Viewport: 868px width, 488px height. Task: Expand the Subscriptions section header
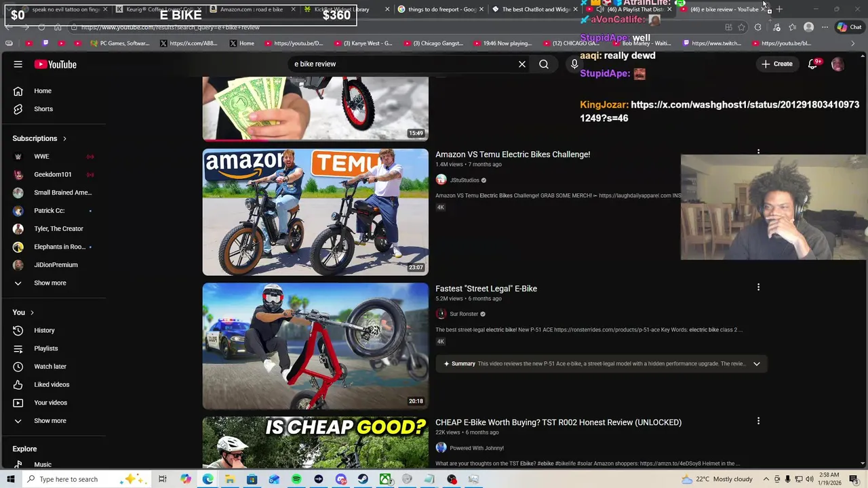tap(39, 138)
